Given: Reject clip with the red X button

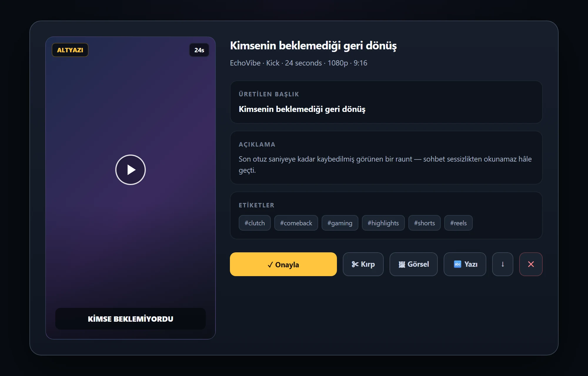Looking at the screenshot, I should pyautogui.click(x=531, y=264).
